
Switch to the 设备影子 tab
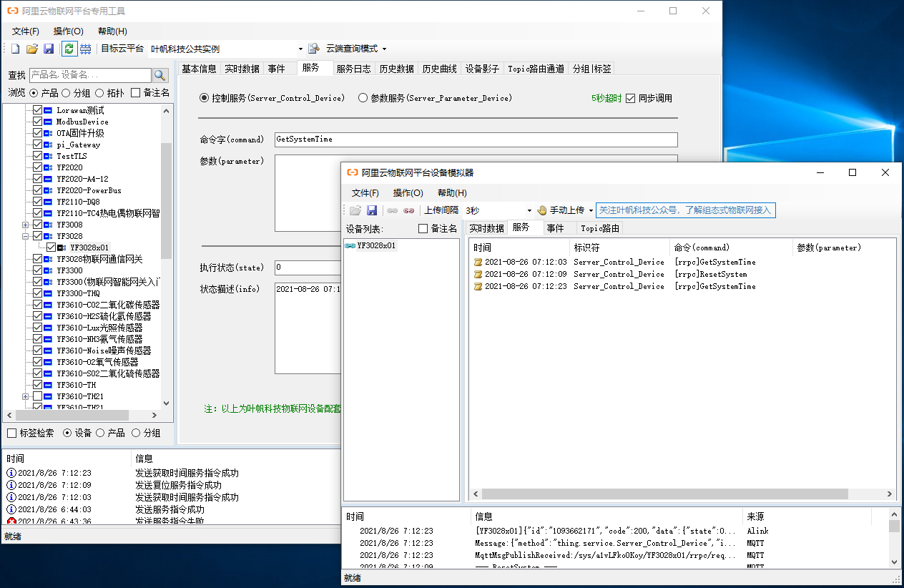coord(482,69)
